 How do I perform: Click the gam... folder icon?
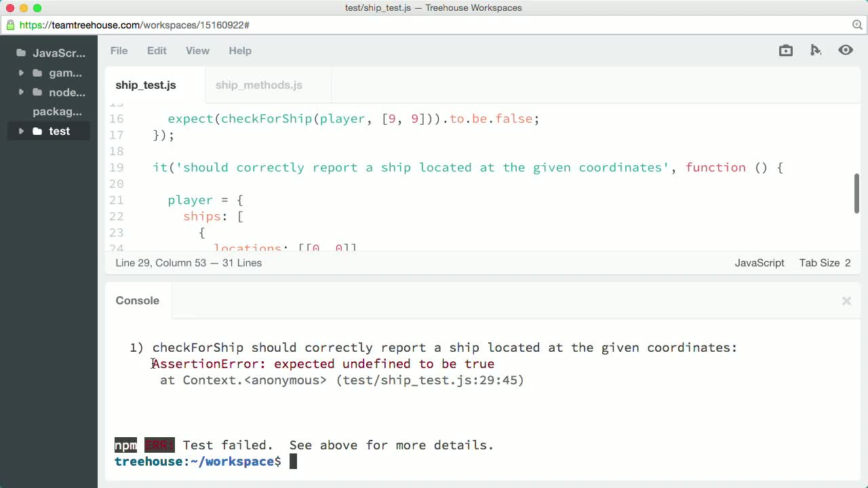click(37, 73)
